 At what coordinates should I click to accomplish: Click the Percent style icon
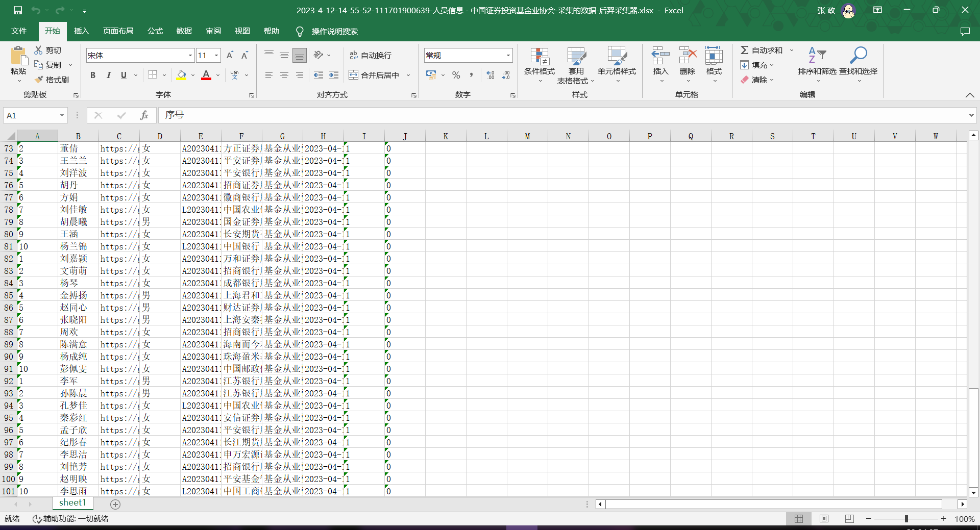(456, 75)
